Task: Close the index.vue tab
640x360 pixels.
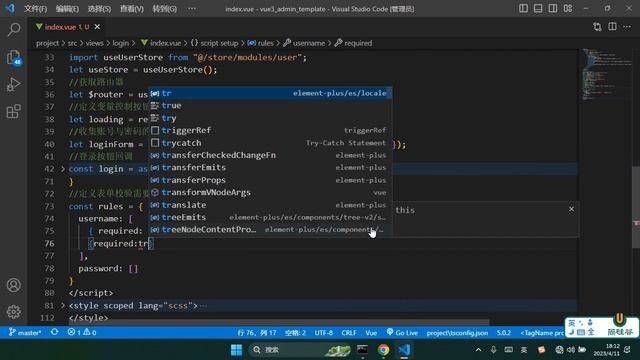Action: [x=97, y=27]
